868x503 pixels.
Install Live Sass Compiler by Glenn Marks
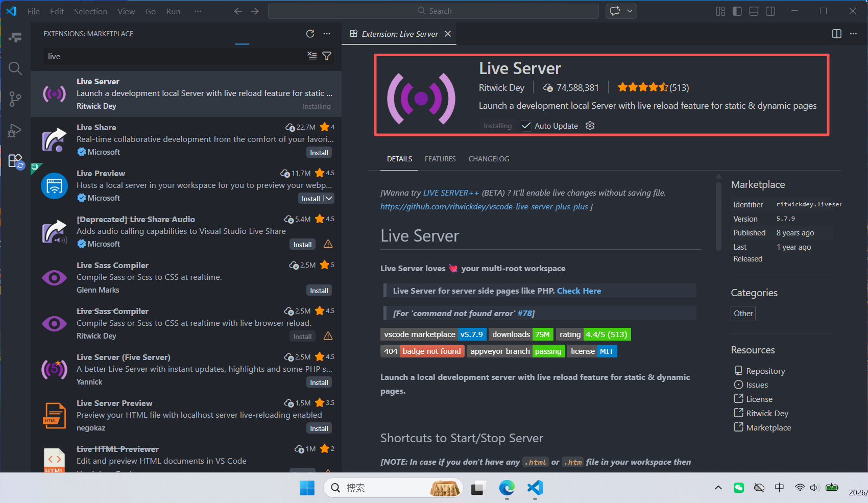click(319, 291)
